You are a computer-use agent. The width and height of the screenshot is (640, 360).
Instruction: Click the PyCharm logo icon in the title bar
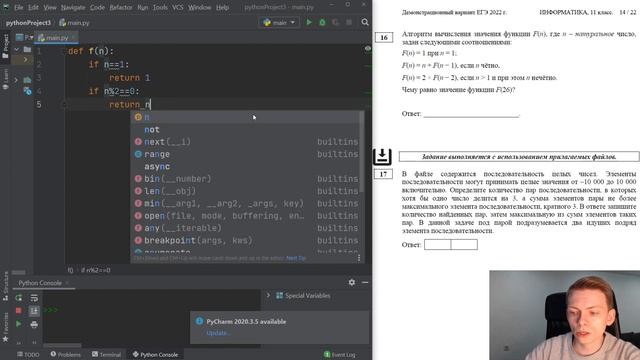[x=6, y=7]
